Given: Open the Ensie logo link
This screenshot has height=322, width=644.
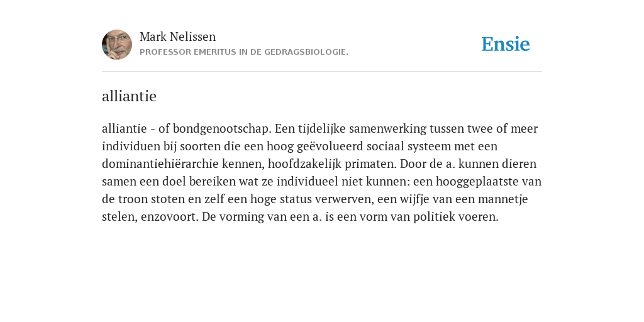Looking at the screenshot, I should [x=505, y=44].
